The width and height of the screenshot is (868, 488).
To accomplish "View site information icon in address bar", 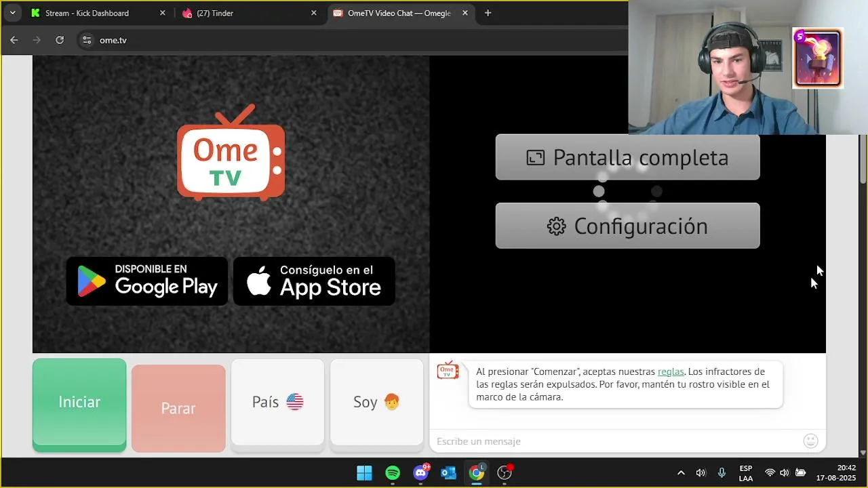I will pyautogui.click(x=86, y=40).
